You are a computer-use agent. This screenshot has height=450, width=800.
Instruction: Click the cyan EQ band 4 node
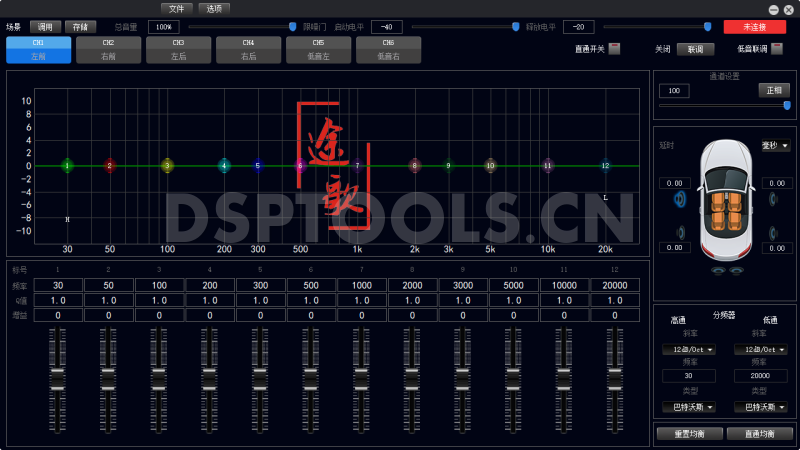(x=224, y=166)
